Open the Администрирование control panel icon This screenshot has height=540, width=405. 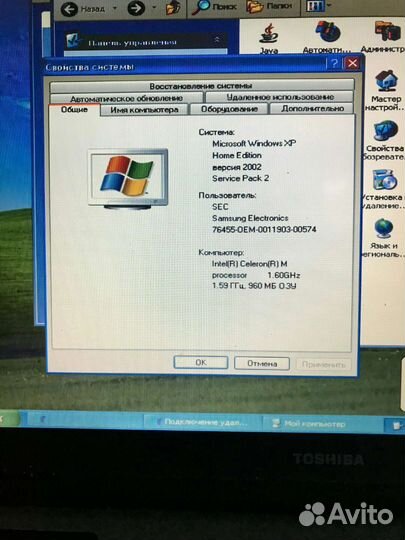tap(384, 36)
